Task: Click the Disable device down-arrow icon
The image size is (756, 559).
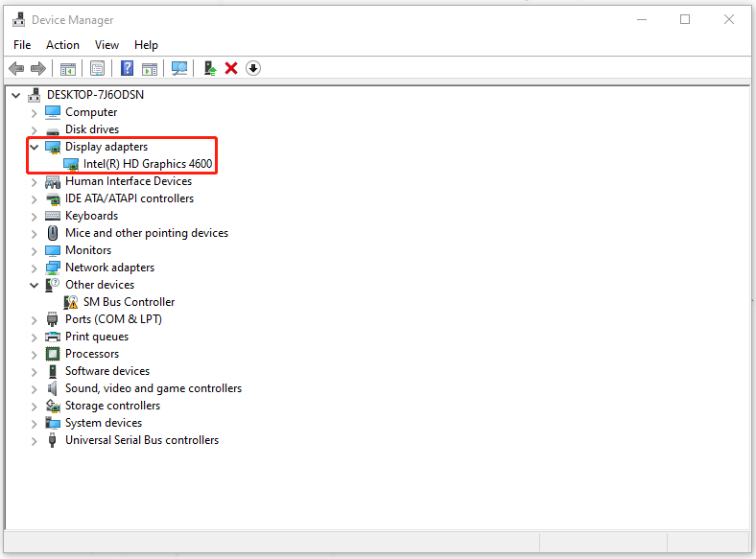Action: coord(253,68)
